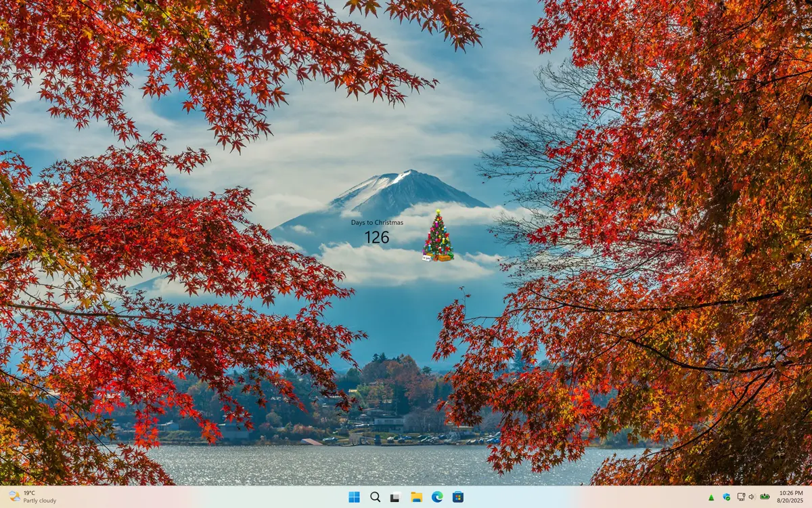The width and height of the screenshot is (812, 508).
Task: Click the partly cloudy weather icon
Action: [x=14, y=496]
